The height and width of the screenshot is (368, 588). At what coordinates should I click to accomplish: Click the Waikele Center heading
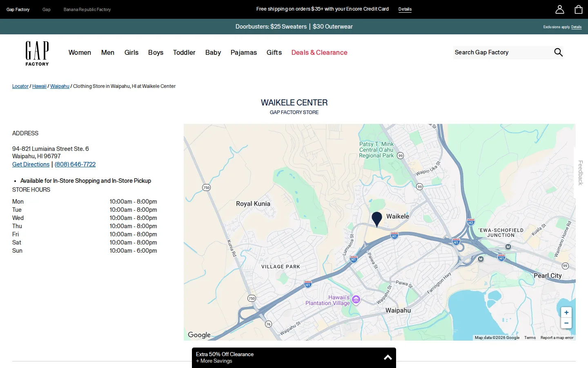pos(294,103)
